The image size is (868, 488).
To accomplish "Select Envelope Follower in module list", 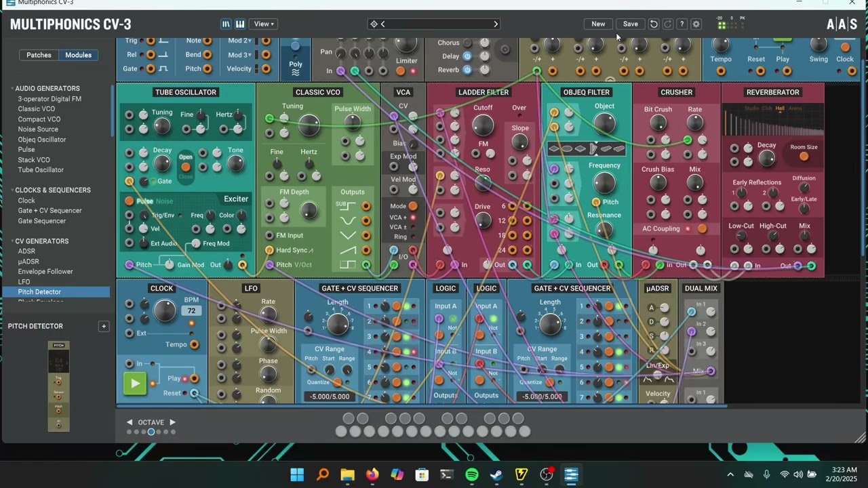I will click(x=45, y=272).
